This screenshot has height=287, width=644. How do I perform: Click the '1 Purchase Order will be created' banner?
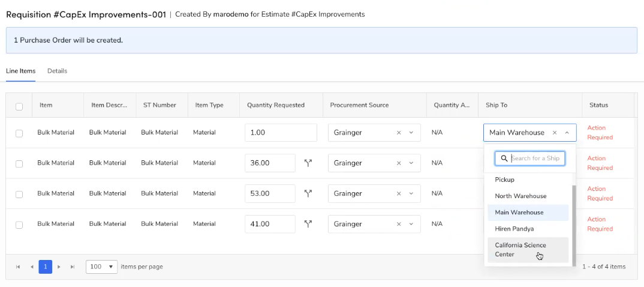[x=321, y=40]
